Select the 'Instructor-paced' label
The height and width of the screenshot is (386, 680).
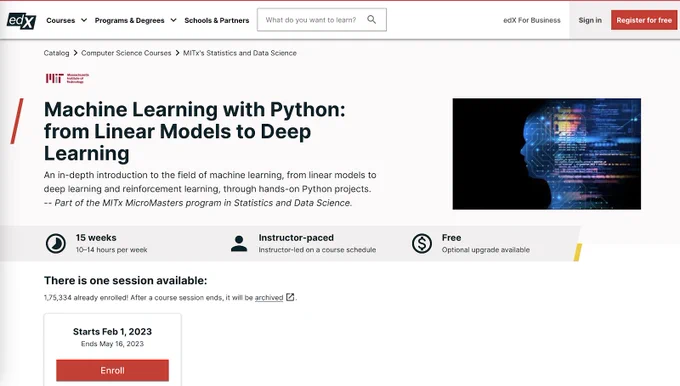[296, 238]
